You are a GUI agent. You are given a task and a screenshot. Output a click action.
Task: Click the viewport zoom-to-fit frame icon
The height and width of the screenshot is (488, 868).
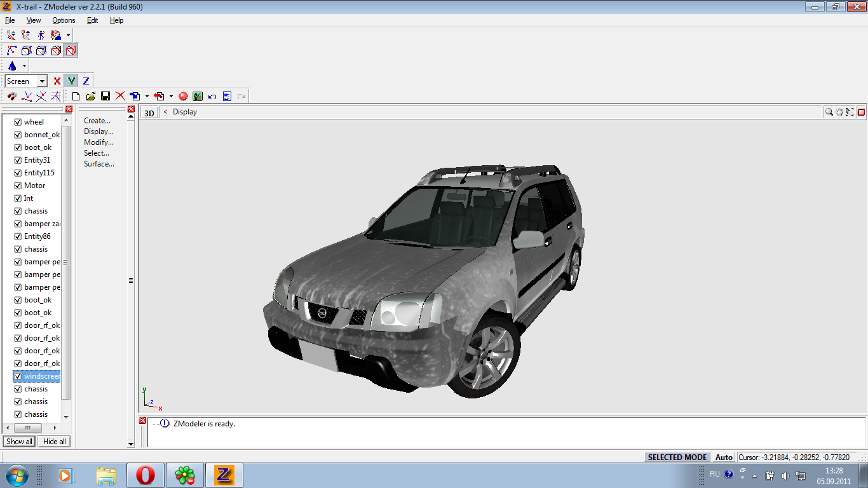tap(850, 112)
